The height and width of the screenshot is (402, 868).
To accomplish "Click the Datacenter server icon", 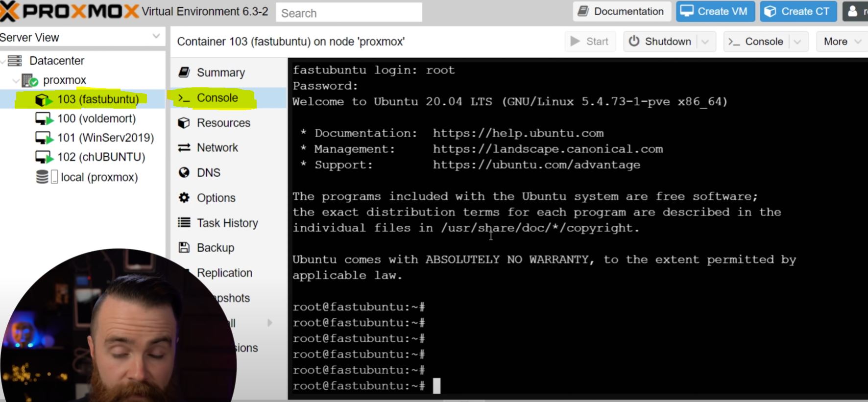I will 15,61.
